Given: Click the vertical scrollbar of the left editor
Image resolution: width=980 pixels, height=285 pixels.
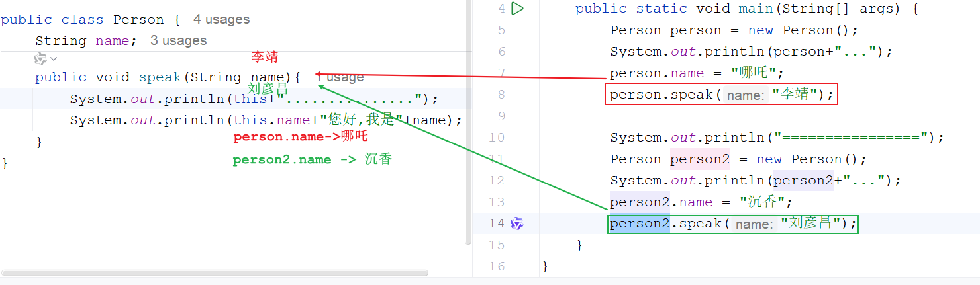Looking at the screenshot, I should [468, 132].
